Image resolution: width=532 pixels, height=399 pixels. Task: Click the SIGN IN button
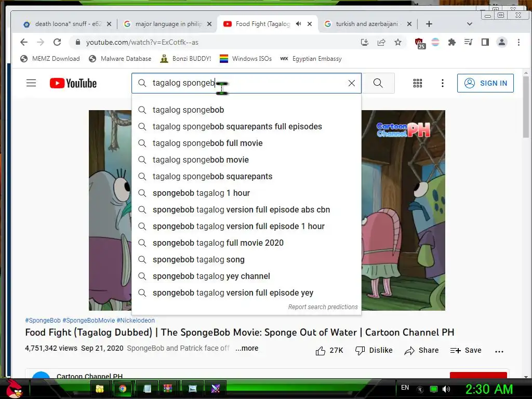click(x=485, y=83)
